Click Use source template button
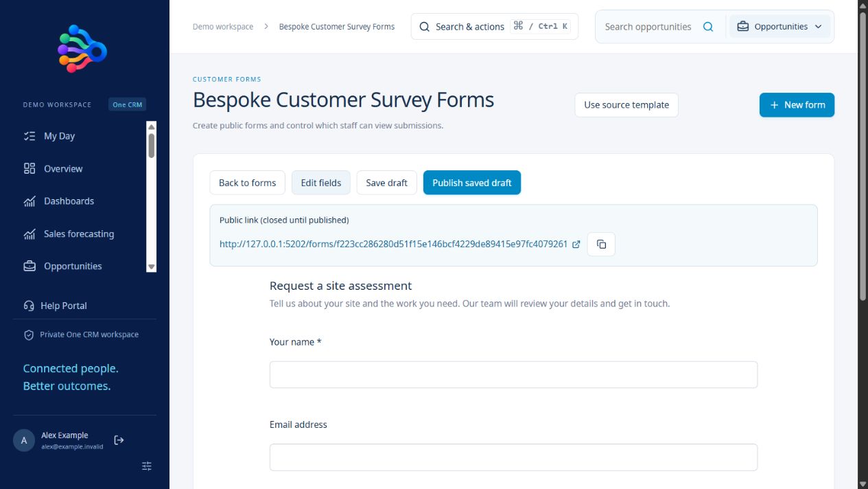The image size is (868, 489). coord(626,105)
